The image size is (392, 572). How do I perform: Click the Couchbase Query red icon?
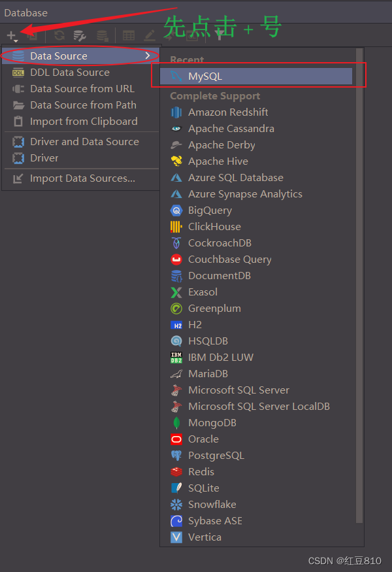coord(176,260)
